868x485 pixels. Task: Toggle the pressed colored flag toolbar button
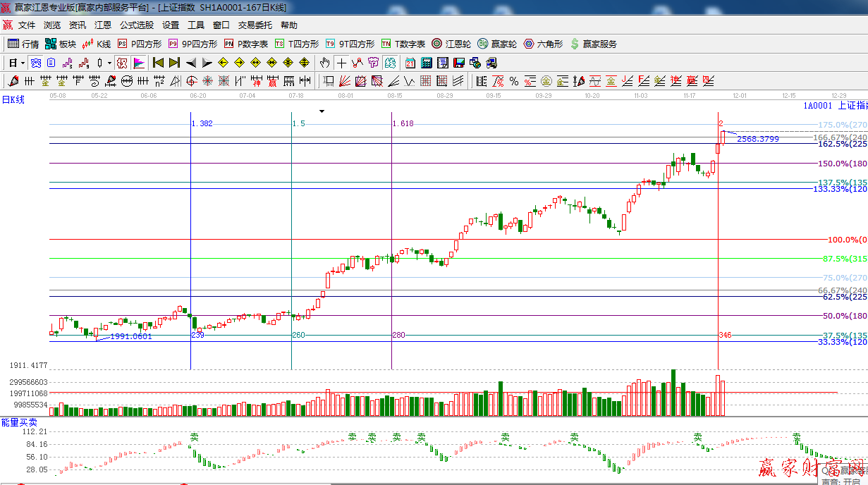pos(139,63)
